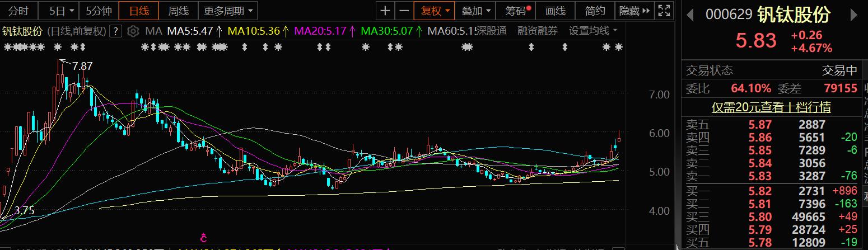Click the zoom out minus button

tap(403, 11)
